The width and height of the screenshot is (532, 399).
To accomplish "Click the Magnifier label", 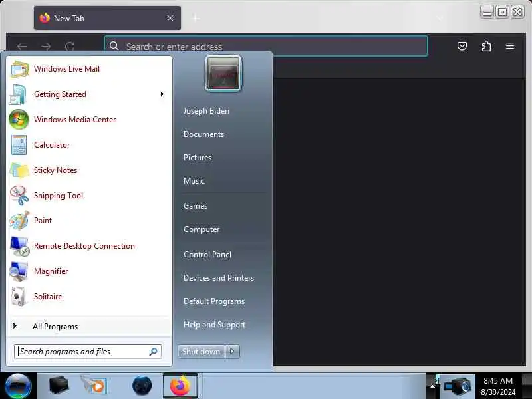I will coord(51,271).
